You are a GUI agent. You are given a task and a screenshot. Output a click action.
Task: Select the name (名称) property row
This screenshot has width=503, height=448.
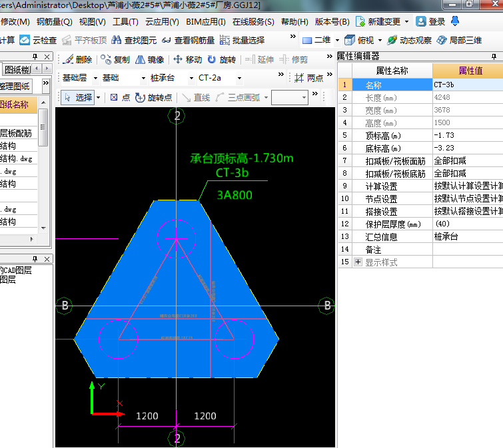(420, 85)
